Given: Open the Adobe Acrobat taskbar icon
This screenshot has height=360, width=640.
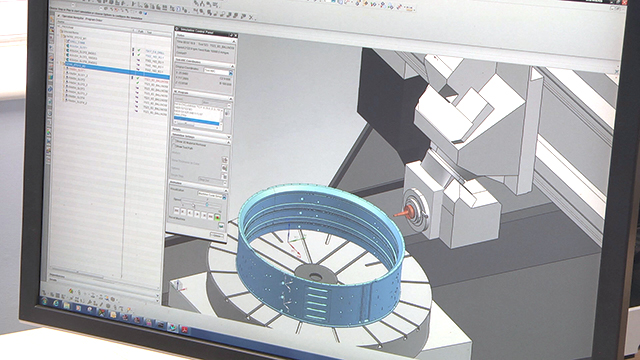Looking at the screenshot, I should pos(184,329).
